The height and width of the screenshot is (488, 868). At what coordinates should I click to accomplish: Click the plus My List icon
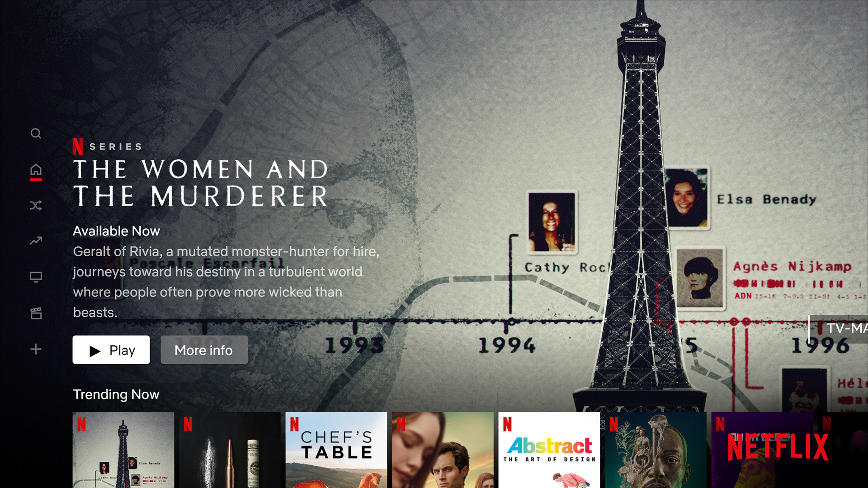(36, 349)
